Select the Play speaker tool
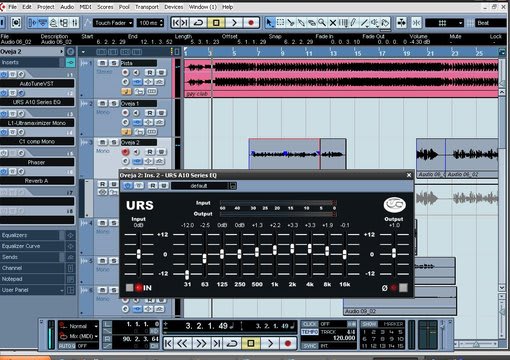 tap(375, 23)
